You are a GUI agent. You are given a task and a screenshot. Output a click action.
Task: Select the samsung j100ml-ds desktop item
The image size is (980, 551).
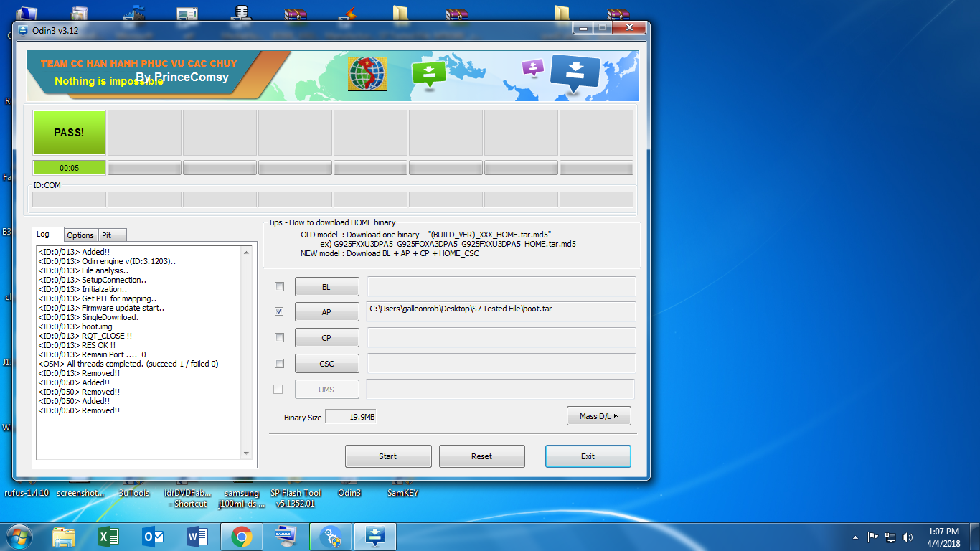pyautogui.click(x=242, y=498)
